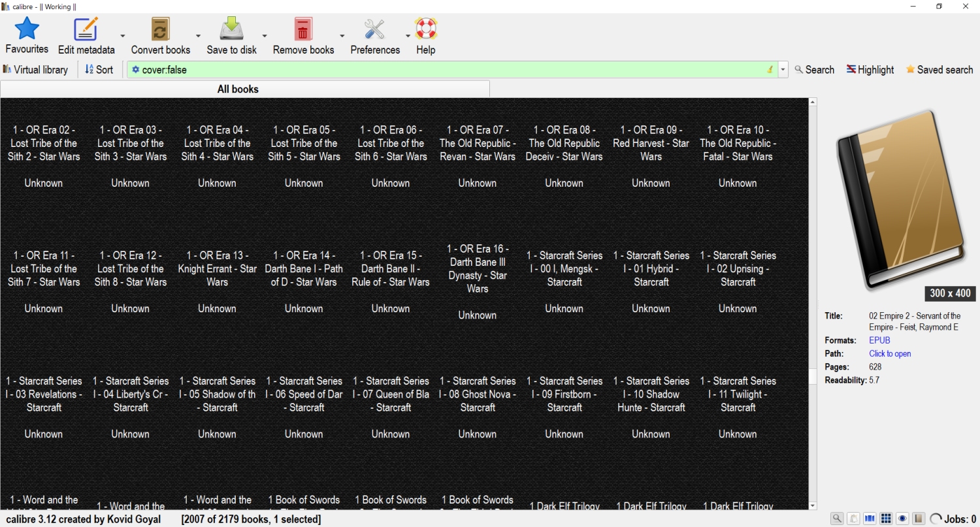
Task: Toggle the Cover grid view icon
Action: 886,519
